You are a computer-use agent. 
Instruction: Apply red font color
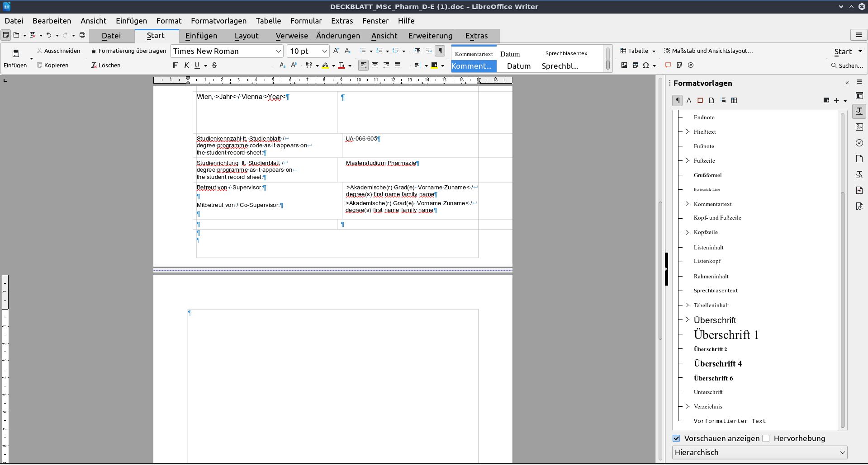point(342,66)
